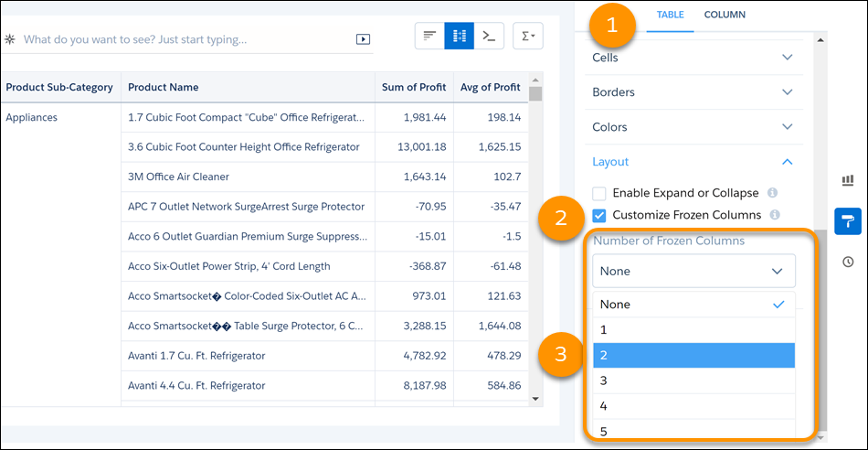Choose 1 frozen column option
This screenshot has width=868, height=450.
(693, 330)
